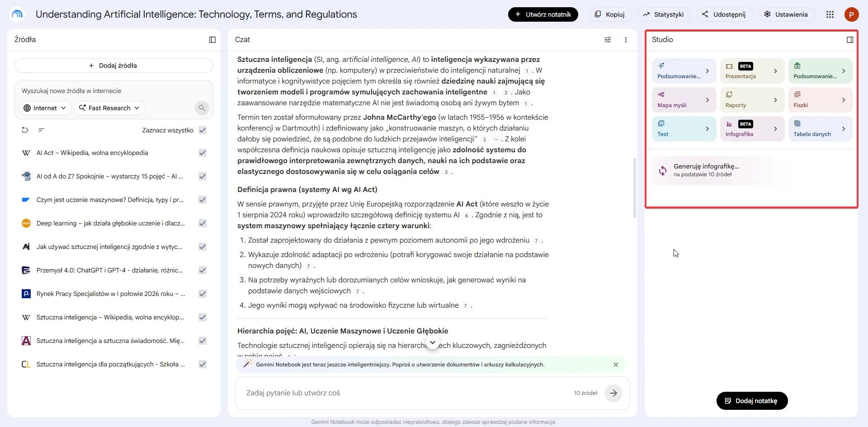
Task: Click the icon of the Rynek Pracy Specjalistów source
Action: (26, 294)
